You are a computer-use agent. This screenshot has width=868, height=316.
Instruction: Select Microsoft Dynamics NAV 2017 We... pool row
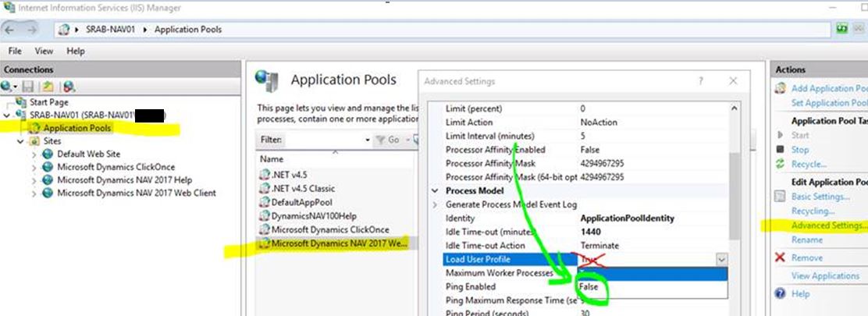336,243
